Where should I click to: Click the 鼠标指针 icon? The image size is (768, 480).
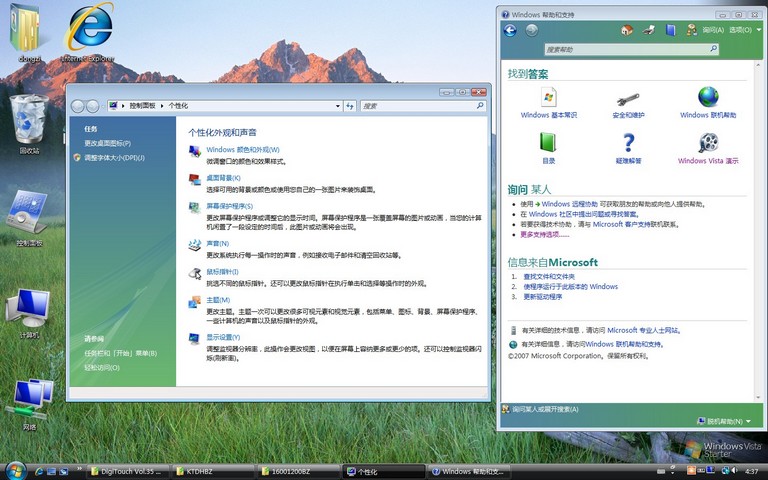click(x=194, y=273)
